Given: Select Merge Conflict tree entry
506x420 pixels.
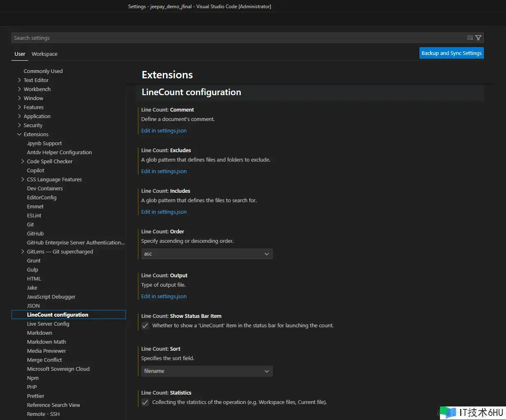Looking at the screenshot, I should pos(44,360).
